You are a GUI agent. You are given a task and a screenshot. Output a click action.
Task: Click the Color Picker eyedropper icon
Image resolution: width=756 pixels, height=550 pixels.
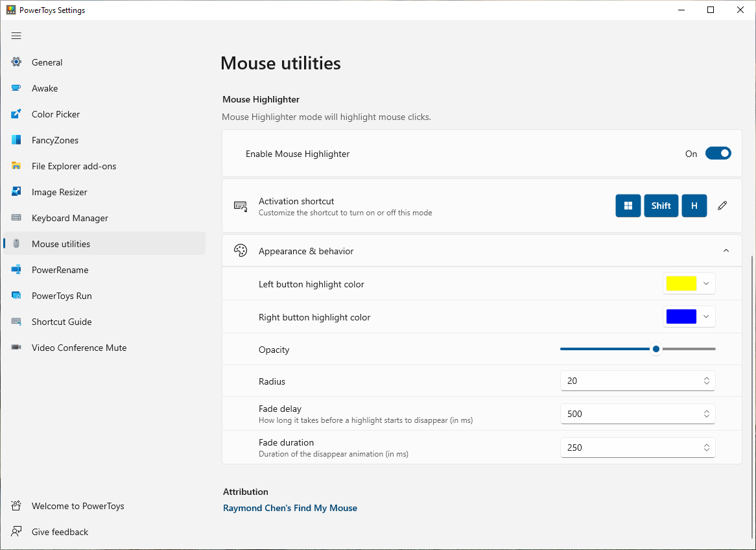tap(16, 114)
